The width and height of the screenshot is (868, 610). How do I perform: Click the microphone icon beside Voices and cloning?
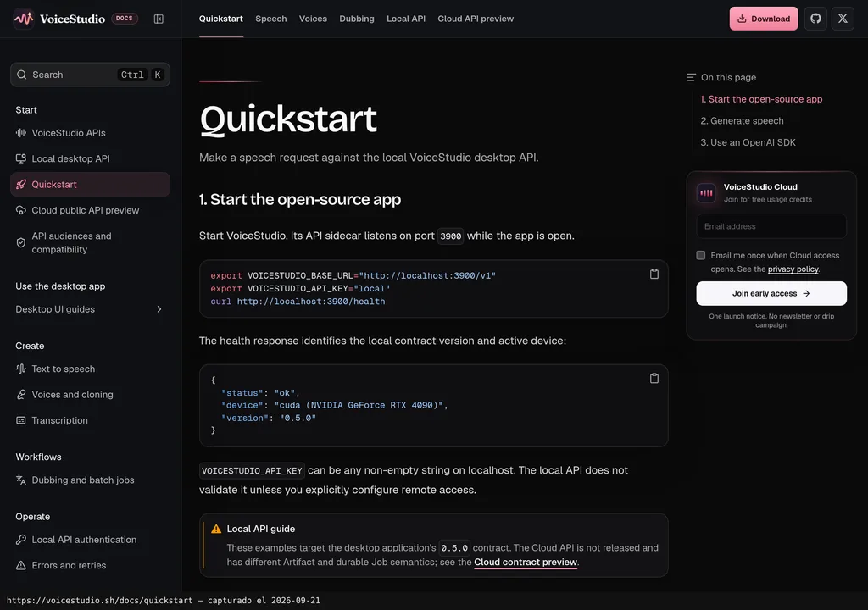21,395
